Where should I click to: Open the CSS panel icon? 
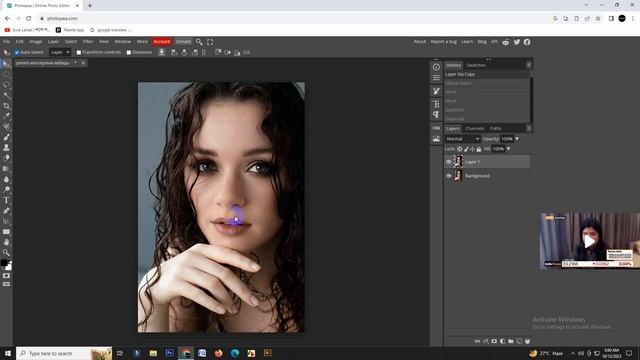click(436, 128)
